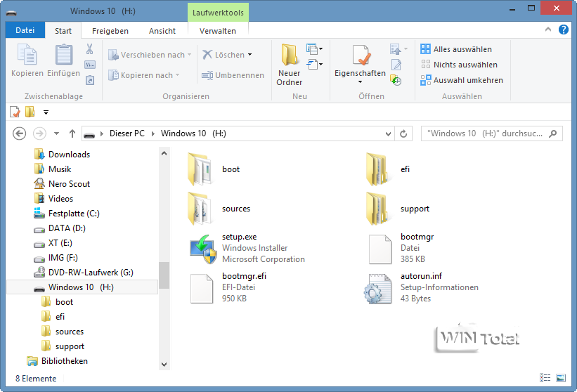
Task: Open the Datei menu
Action: (25, 30)
